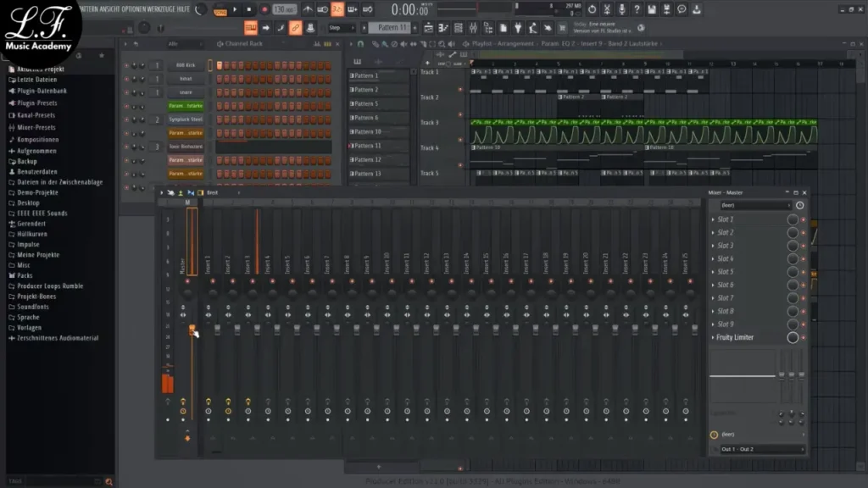The height and width of the screenshot is (488, 868).
Task: Mute the 808 Kick channel light
Action: (126, 65)
